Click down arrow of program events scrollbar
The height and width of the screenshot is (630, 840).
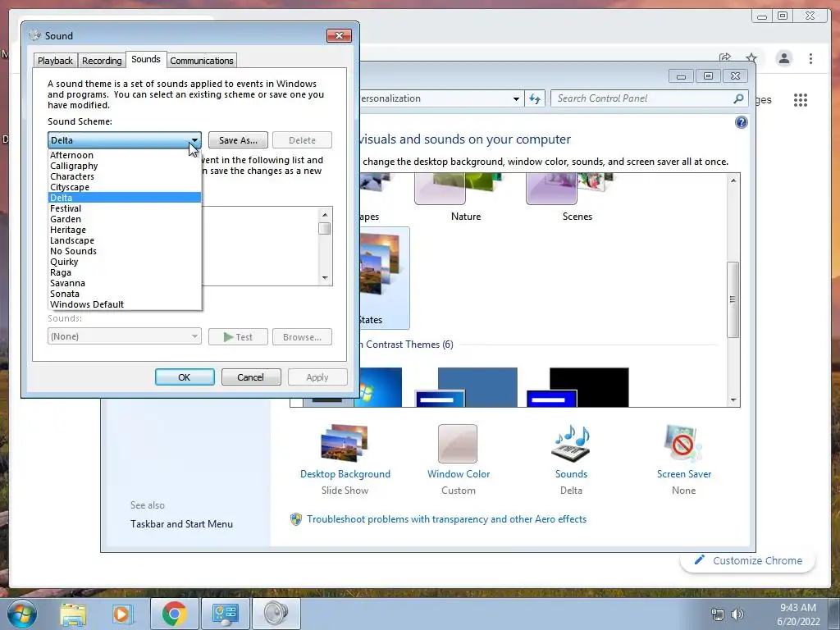point(325,278)
